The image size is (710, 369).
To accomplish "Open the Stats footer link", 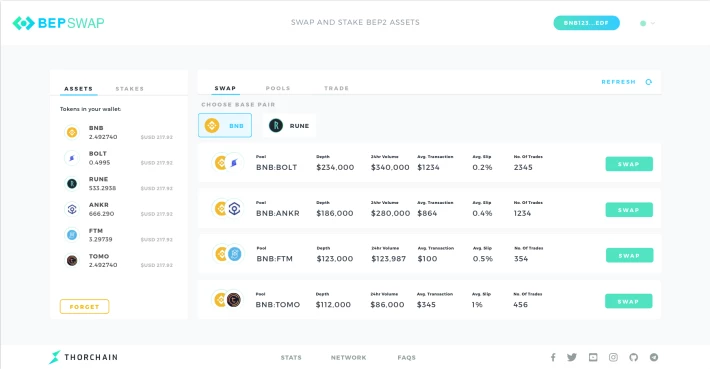I will click(x=291, y=357).
